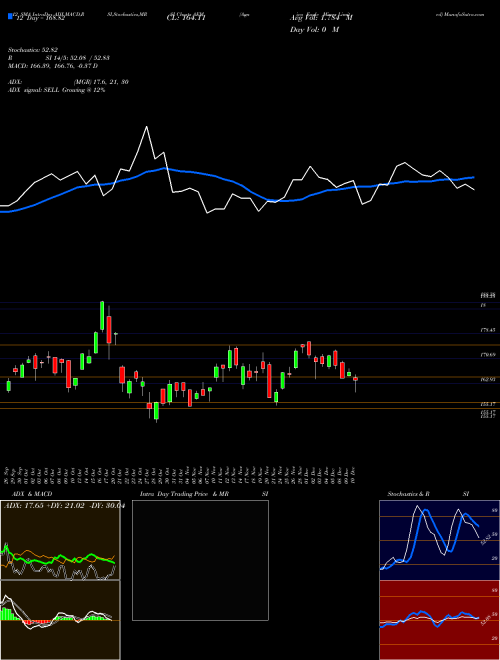Click the last red candlestick on the chart

[356, 379]
